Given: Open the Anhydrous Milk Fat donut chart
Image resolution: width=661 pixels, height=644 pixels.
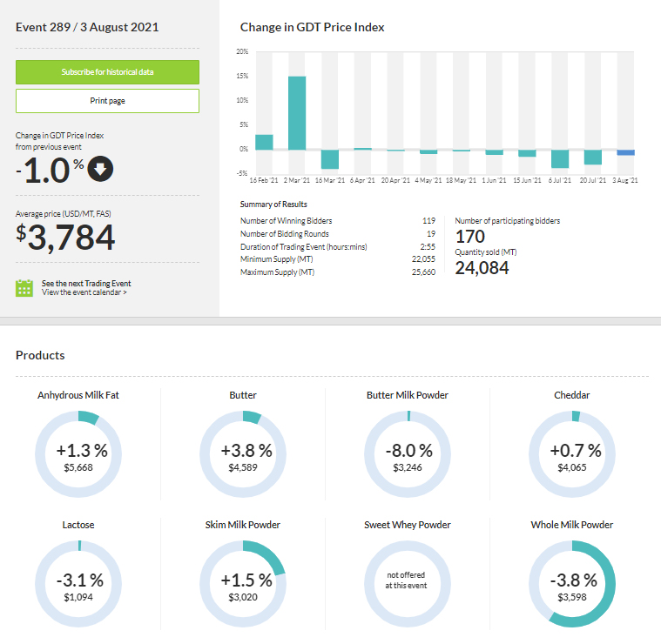Looking at the screenshot, I should pyautogui.click(x=78, y=454).
